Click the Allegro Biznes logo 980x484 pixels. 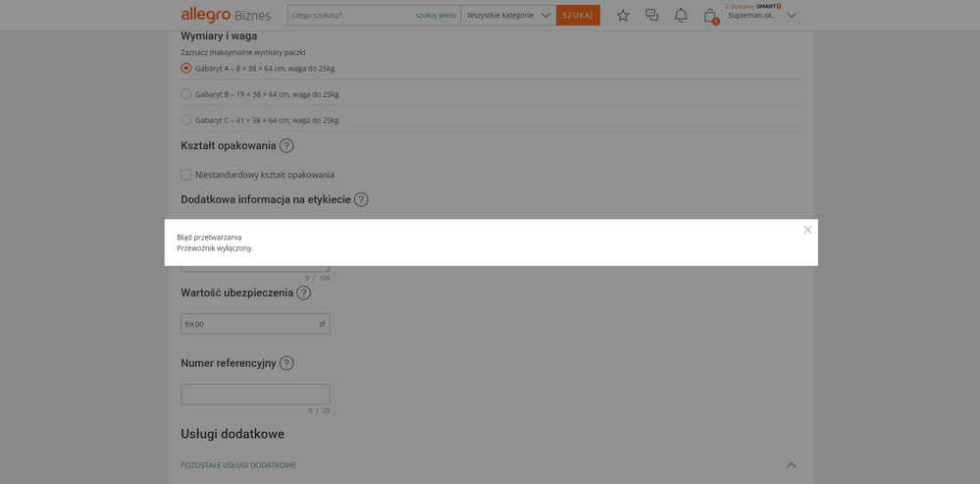tap(226, 15)
